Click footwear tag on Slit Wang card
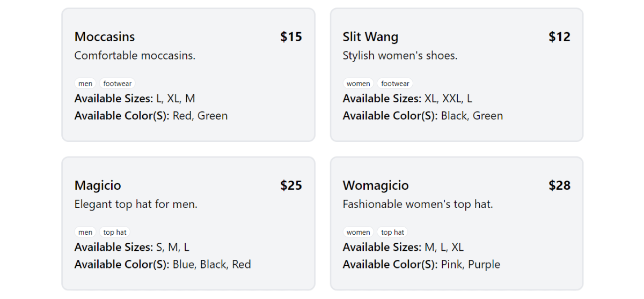Screen dimensions: 644x299 click(395, 84)
